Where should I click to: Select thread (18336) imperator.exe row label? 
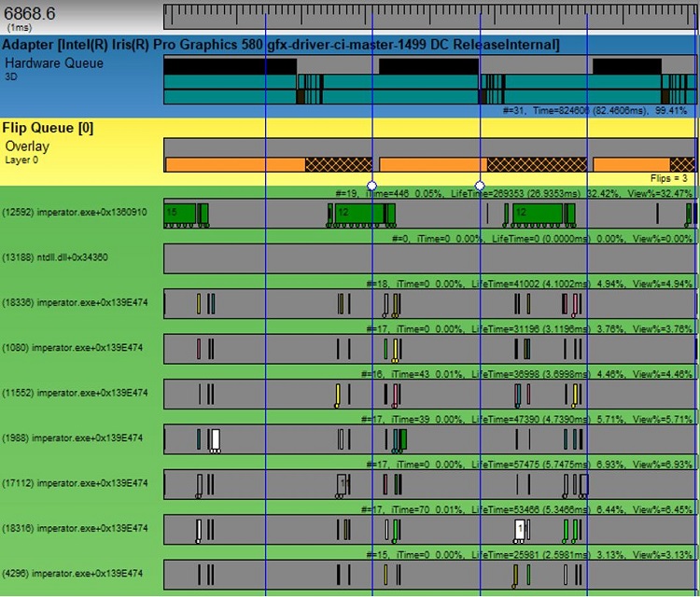76,302
